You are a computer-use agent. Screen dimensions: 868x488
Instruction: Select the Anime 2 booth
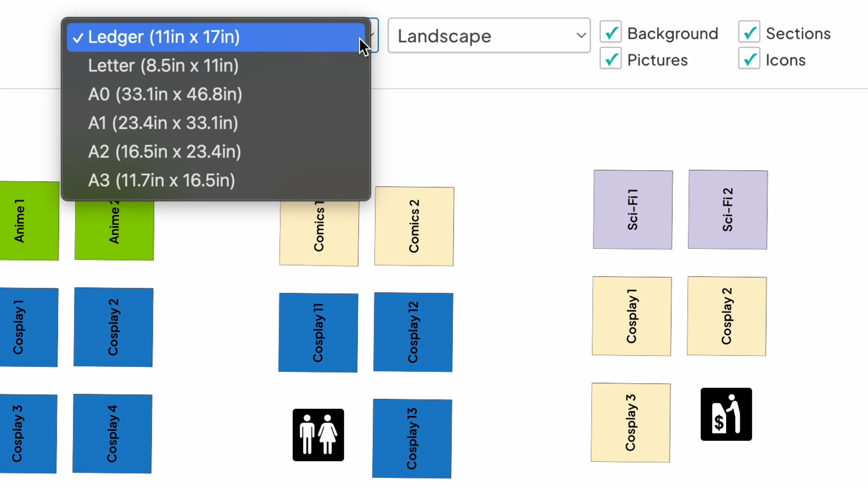point(114,231)
